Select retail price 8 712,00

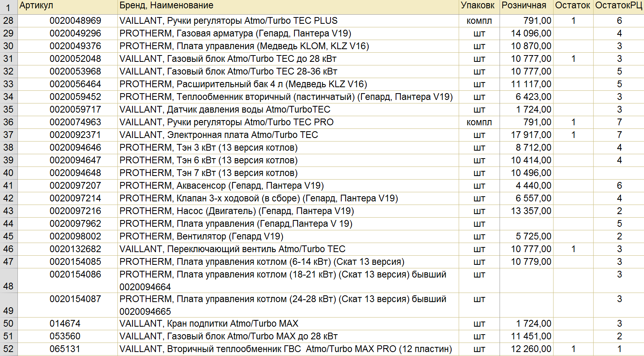point(526,147)
